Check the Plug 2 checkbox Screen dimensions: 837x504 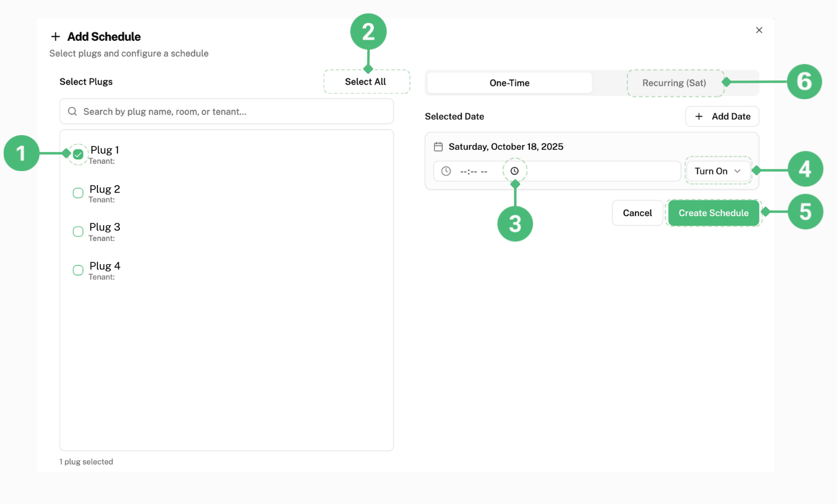(78, 193)
